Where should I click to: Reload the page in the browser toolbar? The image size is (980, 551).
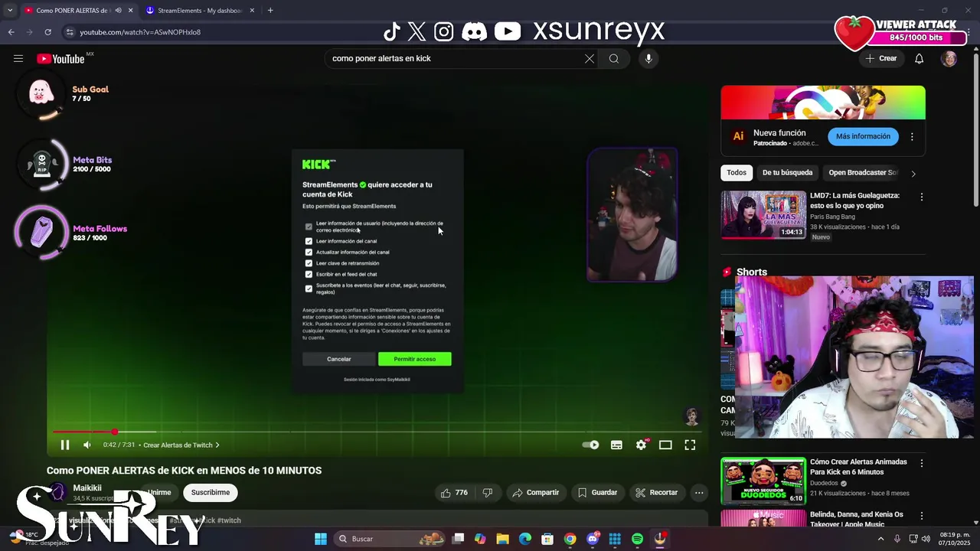tap(47, 32)
